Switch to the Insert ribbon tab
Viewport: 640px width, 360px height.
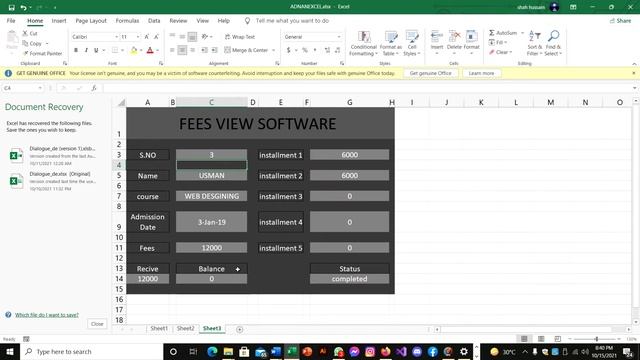pyautogui.click(x=59, y=21)
